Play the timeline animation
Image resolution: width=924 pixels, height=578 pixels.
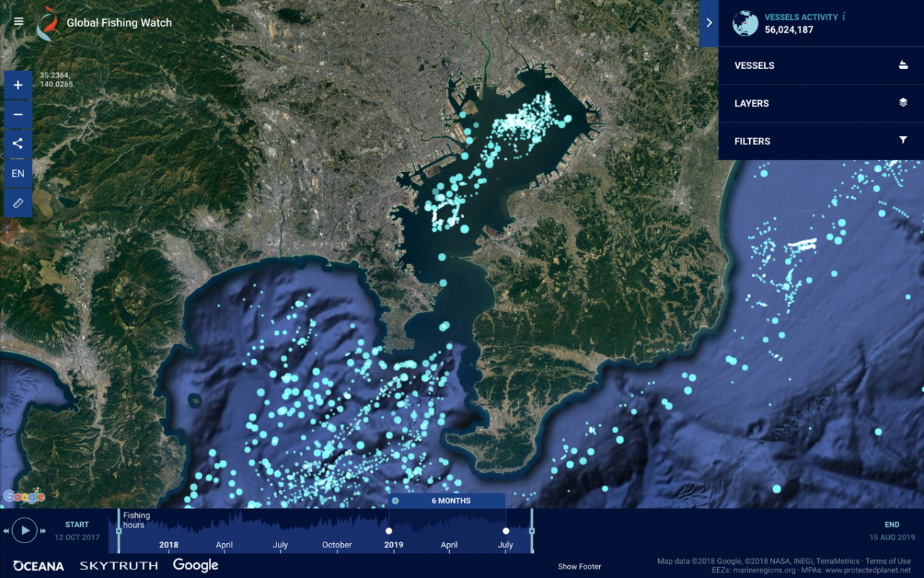click(x=25, y=530)
